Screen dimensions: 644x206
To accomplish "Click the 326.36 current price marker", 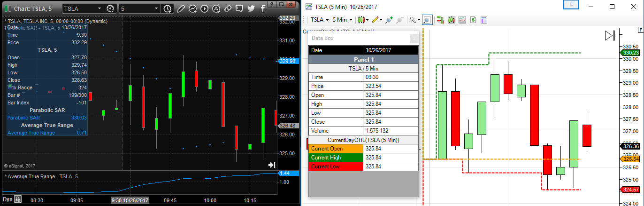I will click(631, 146).
